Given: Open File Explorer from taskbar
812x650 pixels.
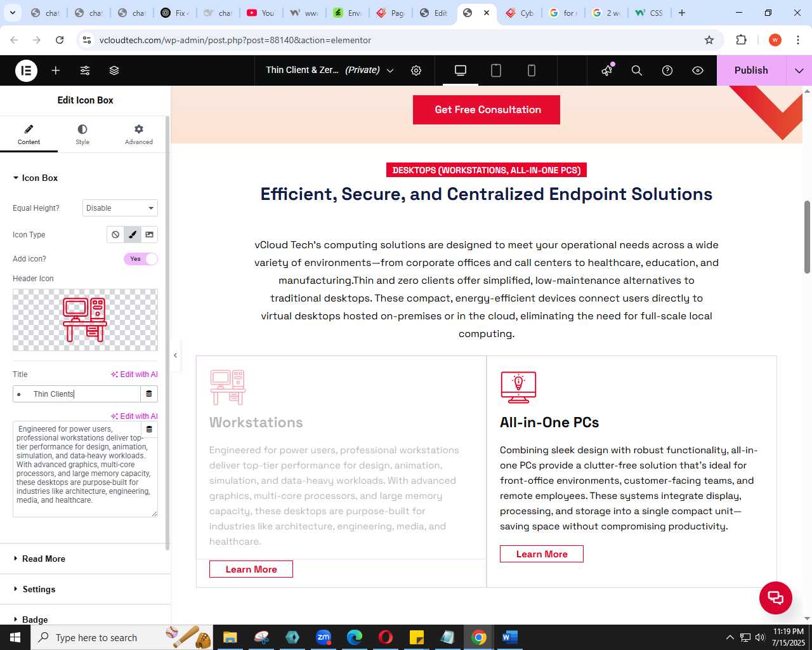Looking at the screenshot, I should [x=230, y=637].
